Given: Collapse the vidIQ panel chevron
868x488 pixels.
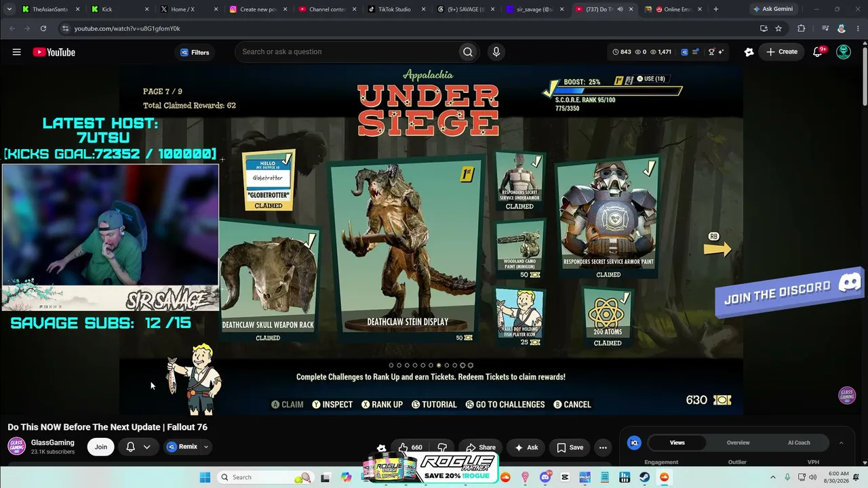Looking at the screenshot, I should tap(841, 443).
